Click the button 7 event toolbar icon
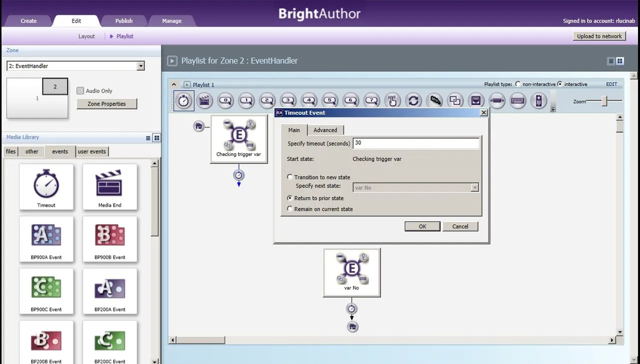This screenshot has height=364, width=640. click(x=371, y=100)
